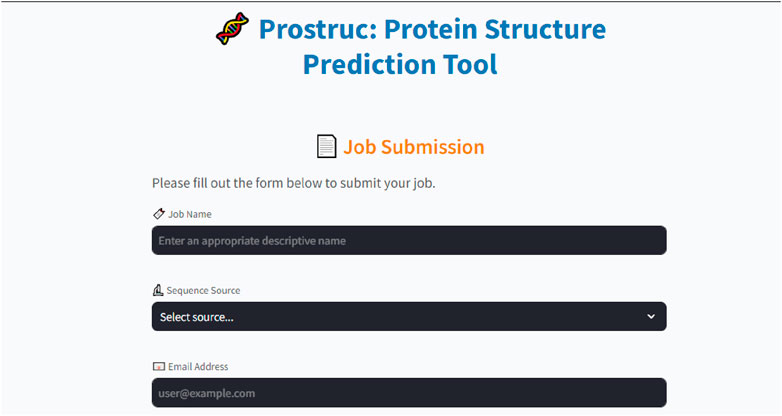Viewport: 782px width, 416px height.
Task: Open the Sequence Source dropdown
Action: pyautogui.click(x=409, y=316)
